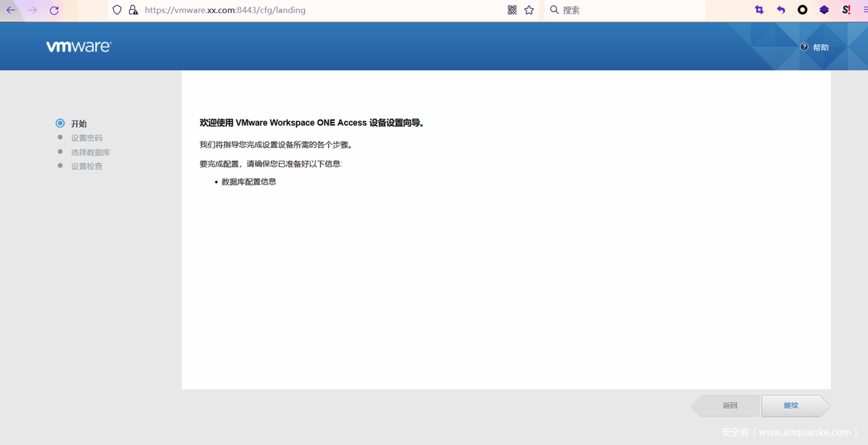The height and width of the screenshot is (445, 868).
Task: Select the 设置密码 wizard step
Action: click(86, 138)
